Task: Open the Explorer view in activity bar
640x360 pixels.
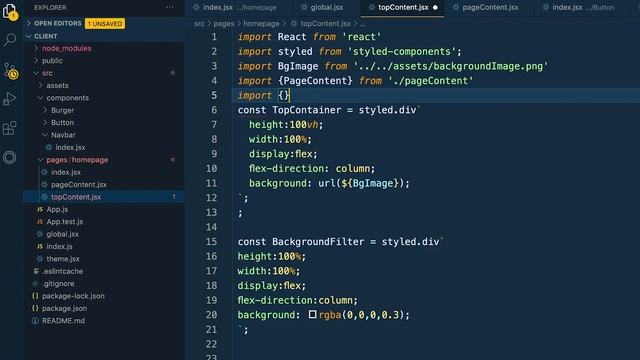Action: (x=10, y=11)
